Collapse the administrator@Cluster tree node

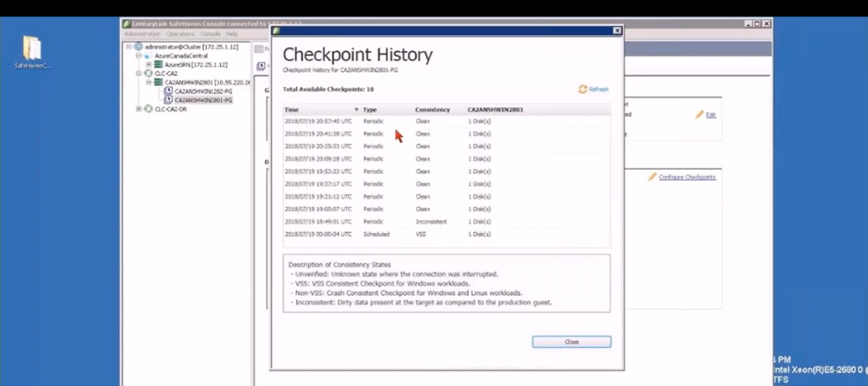[129, 47]
